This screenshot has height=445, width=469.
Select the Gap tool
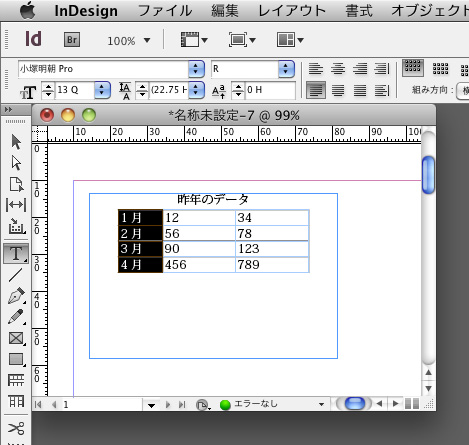coord(16,205)
